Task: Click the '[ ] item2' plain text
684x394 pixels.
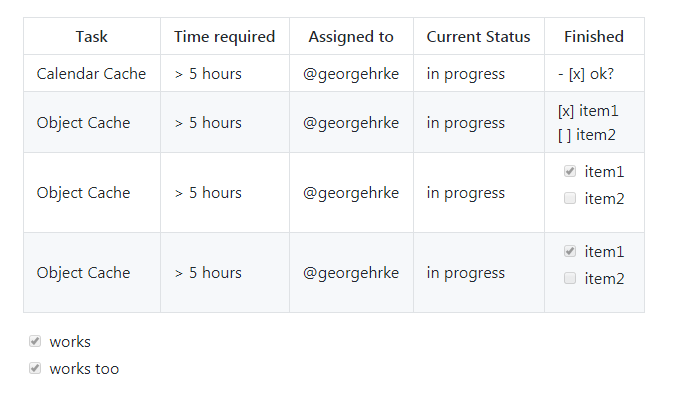Action: [x=587, y=135]
